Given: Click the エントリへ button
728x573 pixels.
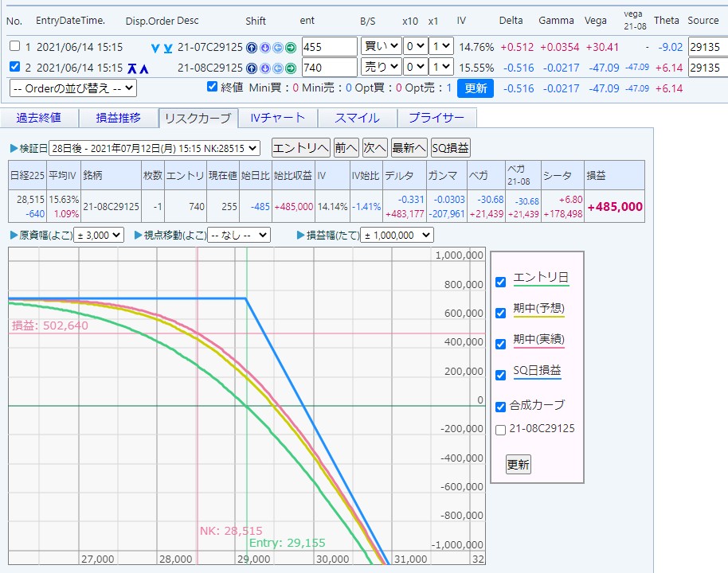Looking at the screenshot, I should [301, 148].
